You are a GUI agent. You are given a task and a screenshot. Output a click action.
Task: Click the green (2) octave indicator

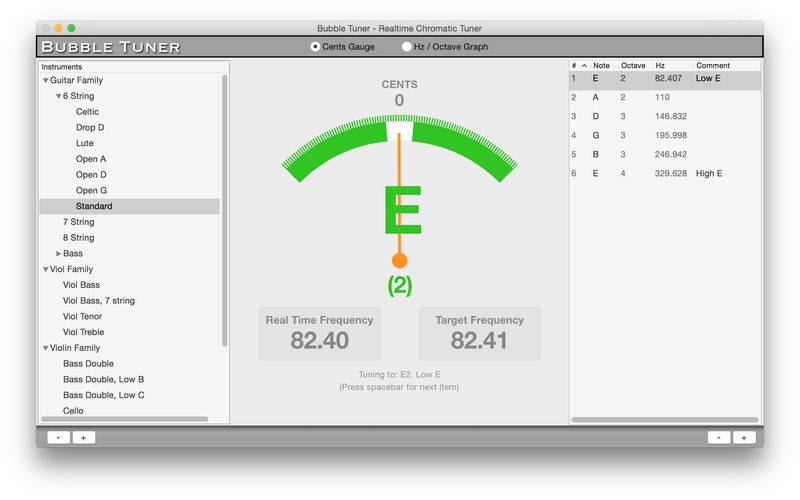(399, 286)
